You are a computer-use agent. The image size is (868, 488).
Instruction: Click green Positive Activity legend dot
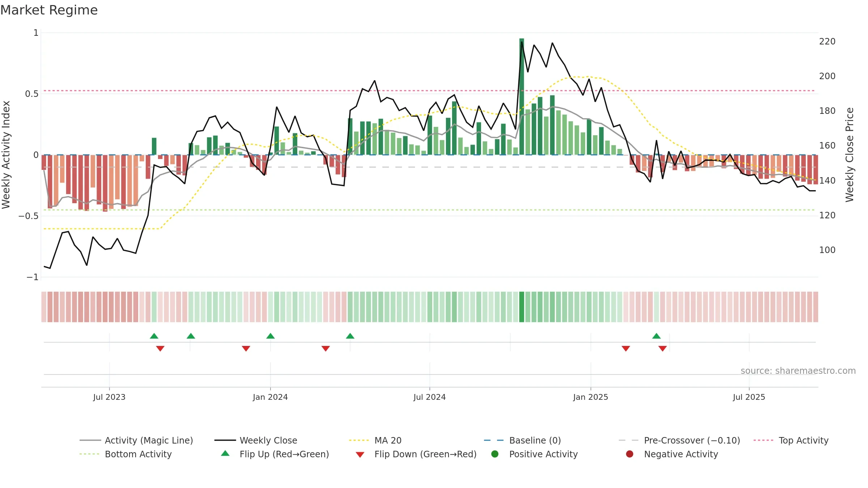[495, 454]
